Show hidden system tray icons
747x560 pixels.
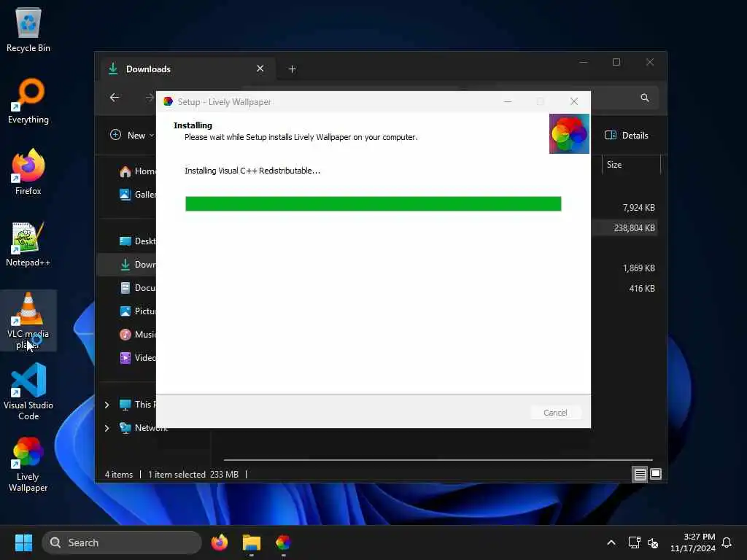611,542
